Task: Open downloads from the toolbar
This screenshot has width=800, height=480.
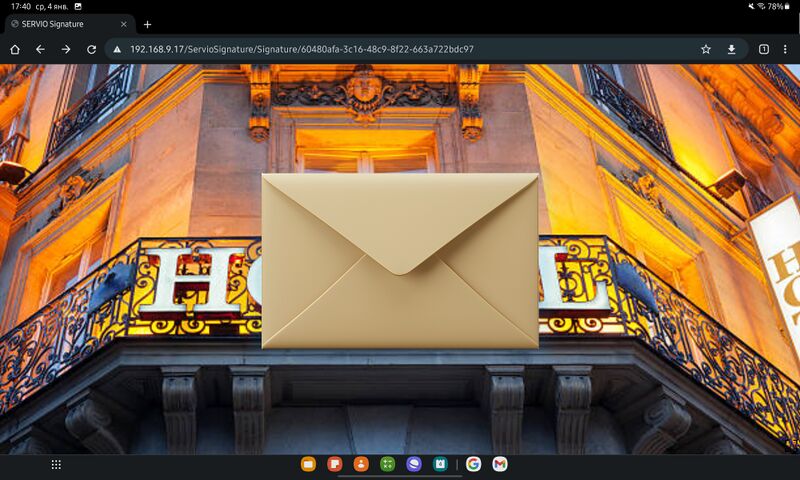Action: click(732, 49)
